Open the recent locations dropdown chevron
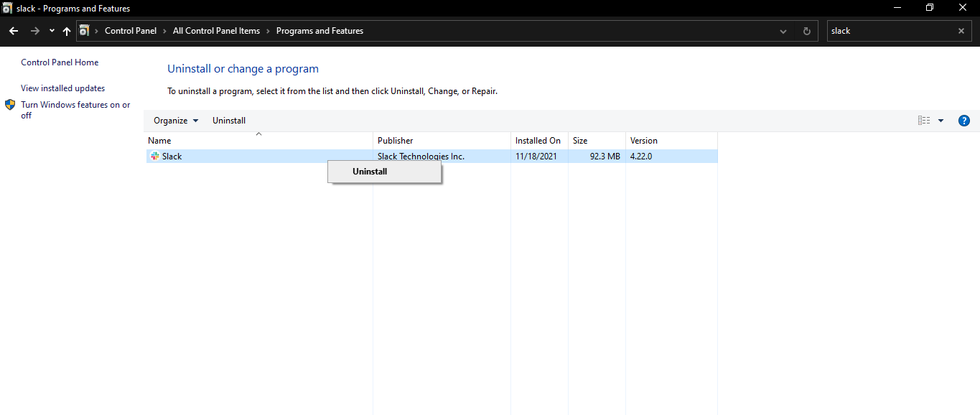The image size is (980, 415). (x=52, y=31)
